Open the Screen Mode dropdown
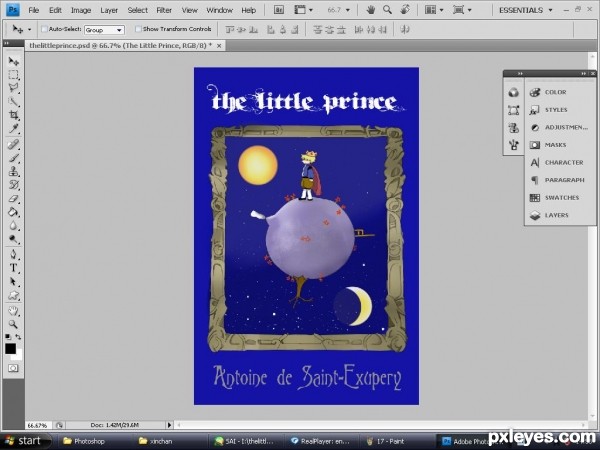 tap(462, 10)
